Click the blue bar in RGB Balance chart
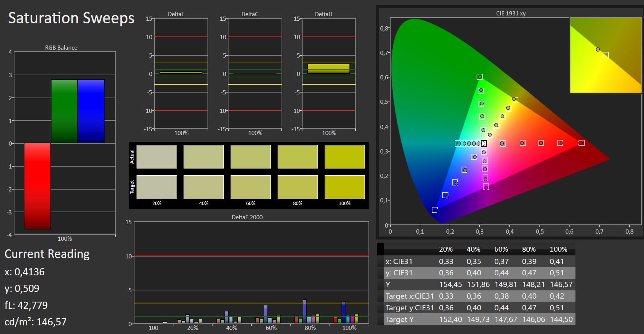 91,111
